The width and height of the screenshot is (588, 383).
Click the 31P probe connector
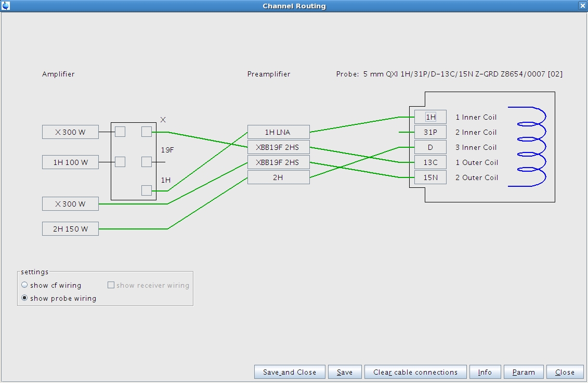pos(430,132)
